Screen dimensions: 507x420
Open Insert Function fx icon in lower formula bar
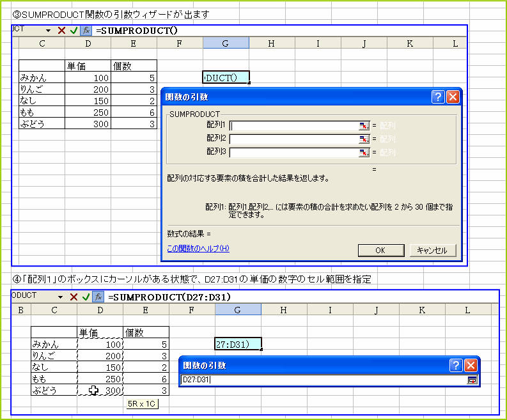click(x=98, y=297)
